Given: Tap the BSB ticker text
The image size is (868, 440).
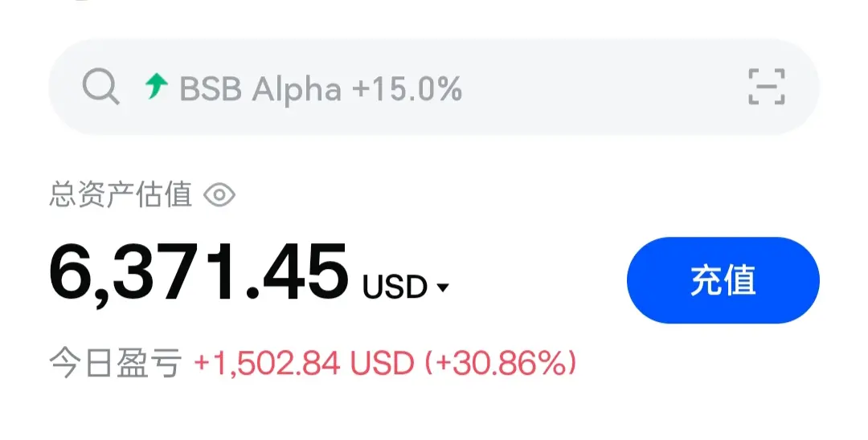Looking at the screenshot, I should click(x=211, y=88).
